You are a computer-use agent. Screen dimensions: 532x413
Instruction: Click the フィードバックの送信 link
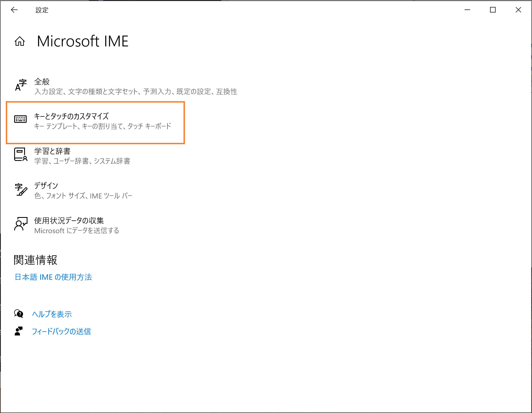point(61,331)
